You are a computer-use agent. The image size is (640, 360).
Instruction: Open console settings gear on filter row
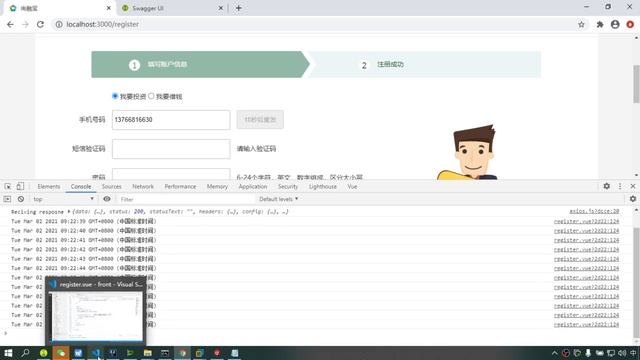[x=633, y=199]
